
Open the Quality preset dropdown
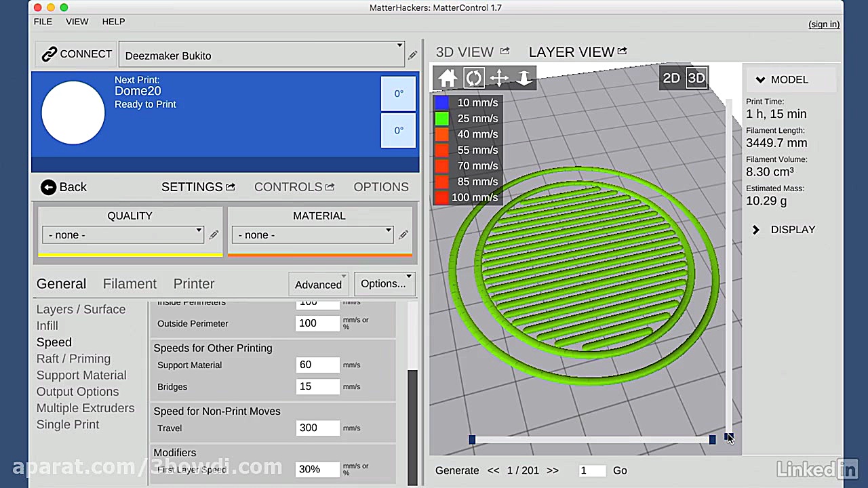coord(123,235)
